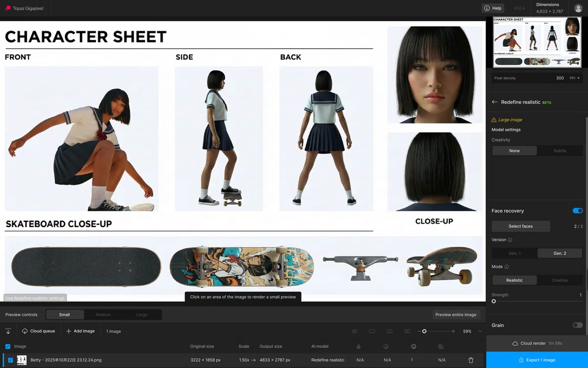Set Creativity to None
Viewport: 588px width, 368px height.
[x=514, y=151]
